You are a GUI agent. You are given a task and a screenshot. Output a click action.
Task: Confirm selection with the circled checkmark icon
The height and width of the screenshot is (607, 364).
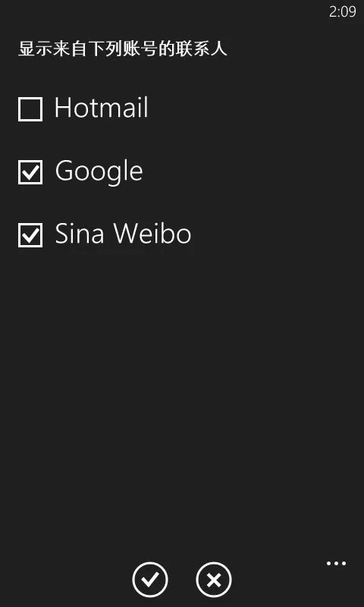point(150,580)
